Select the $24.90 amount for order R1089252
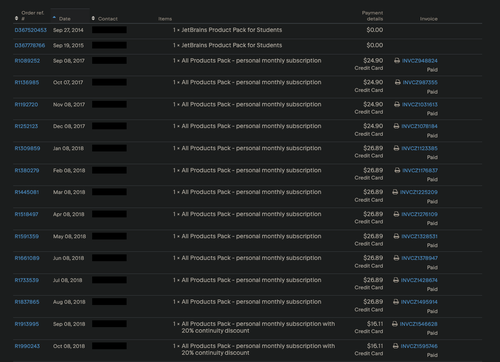500x362 pixels. 373,61
